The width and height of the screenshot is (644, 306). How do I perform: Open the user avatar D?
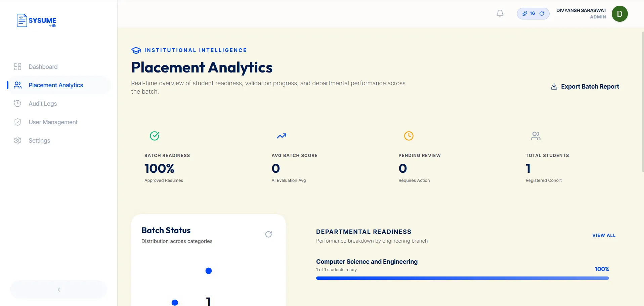tap(619, 14)
